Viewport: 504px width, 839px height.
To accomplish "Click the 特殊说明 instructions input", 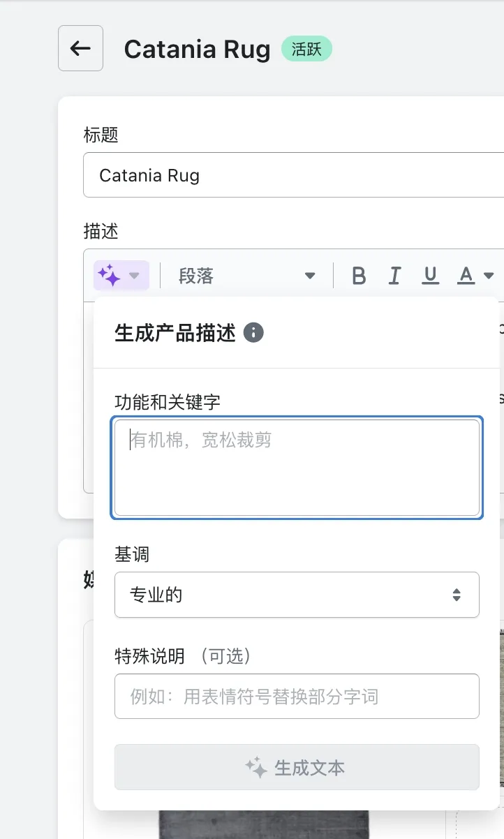I will [x=297, y=696].
